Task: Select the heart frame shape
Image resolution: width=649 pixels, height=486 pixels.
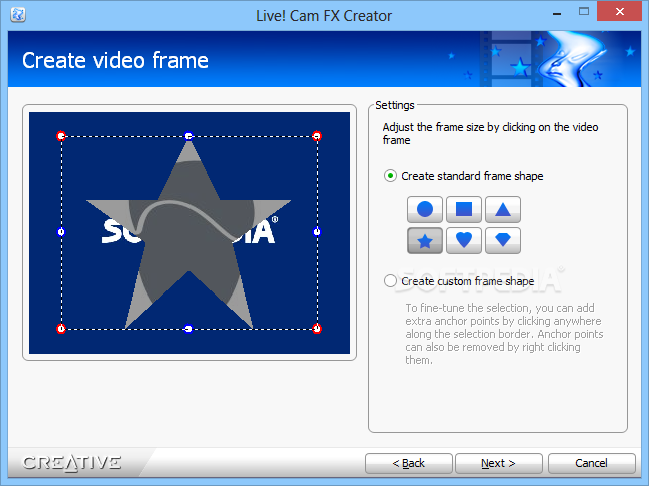Action: click(x=464, y=241)
